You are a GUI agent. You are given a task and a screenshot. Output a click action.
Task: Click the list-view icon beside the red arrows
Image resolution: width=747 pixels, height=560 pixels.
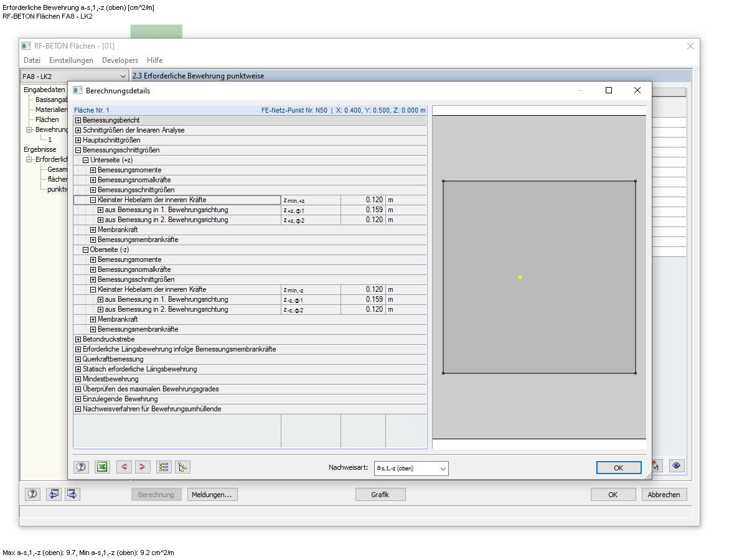pyautogui.click(x=164, y=467)
